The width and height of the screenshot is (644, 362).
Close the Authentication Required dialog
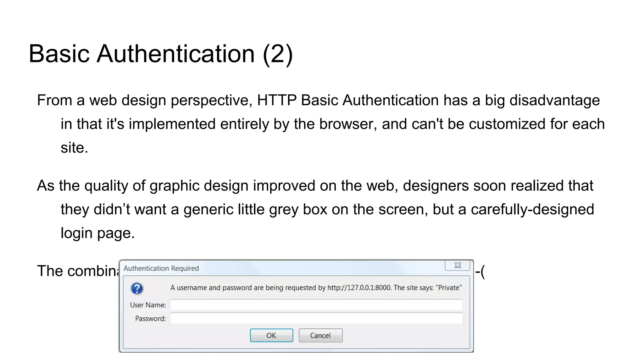(x=458, y=266)
